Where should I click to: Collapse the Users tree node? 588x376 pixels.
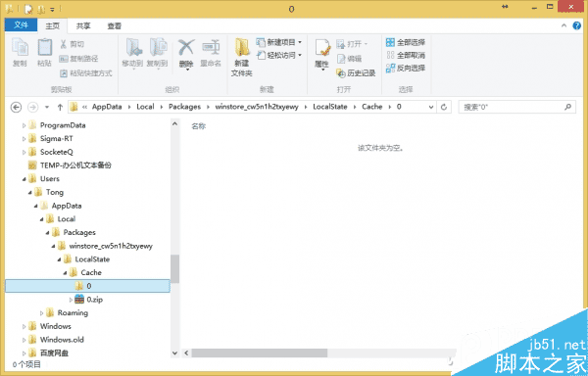24,179
